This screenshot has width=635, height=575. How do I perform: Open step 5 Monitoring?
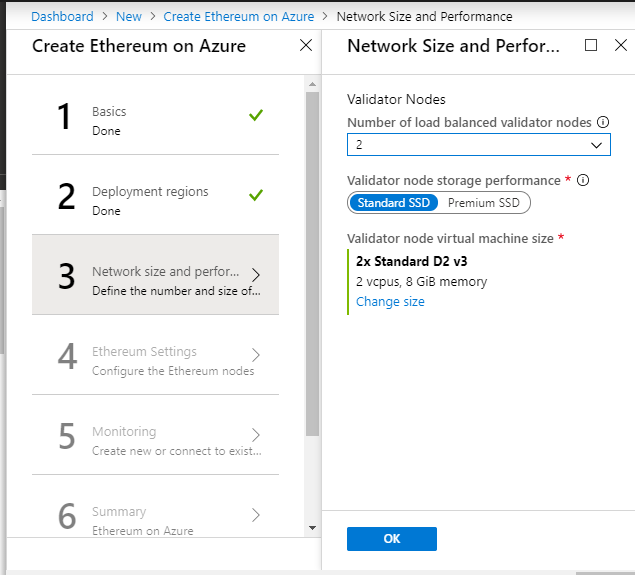(156, 434)
